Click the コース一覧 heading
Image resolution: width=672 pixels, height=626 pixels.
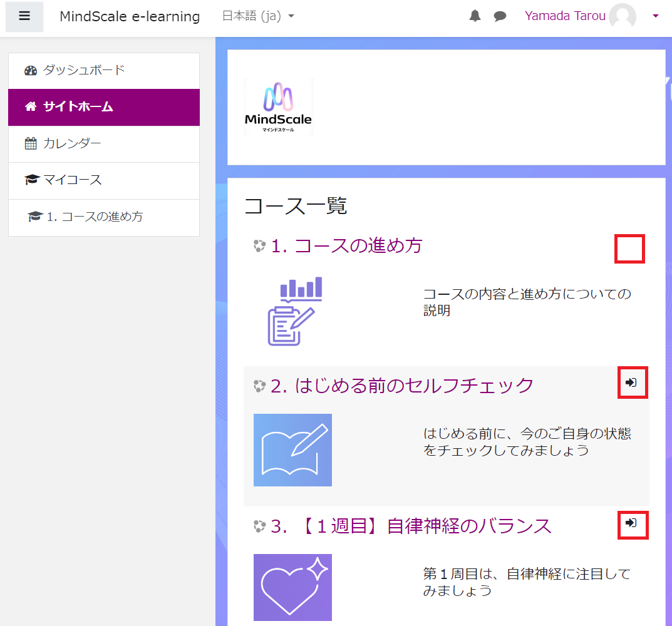click(x=295, y=206)
